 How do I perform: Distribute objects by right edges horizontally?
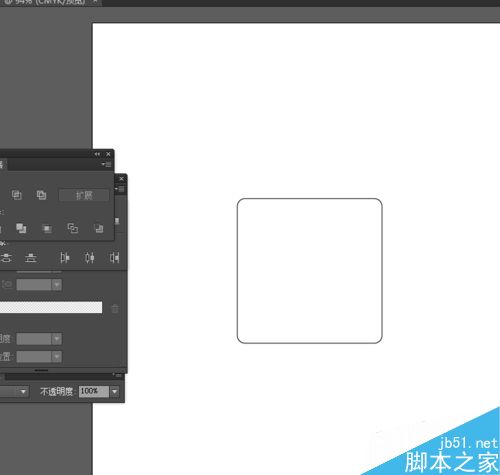(x=114, y=257)
